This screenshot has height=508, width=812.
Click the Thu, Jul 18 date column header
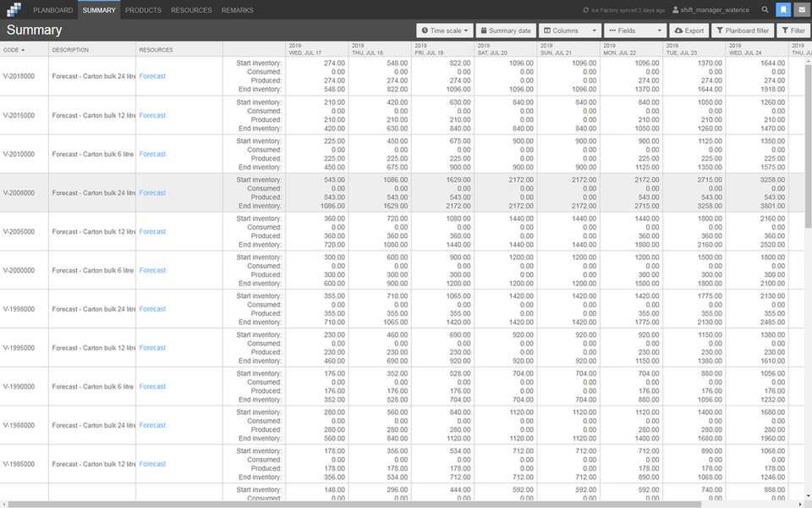click(380, 49)
